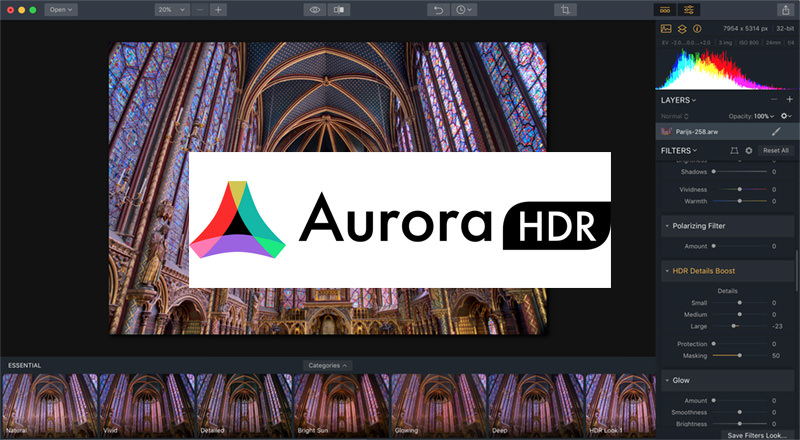Toggle the filters side panel button
The height and width of the screenshot is (440, 800).
(x=689, y=10)
